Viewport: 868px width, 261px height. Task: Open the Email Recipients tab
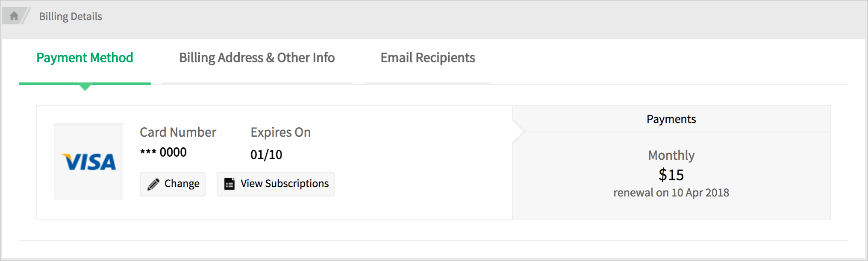(x=428, y=58)
